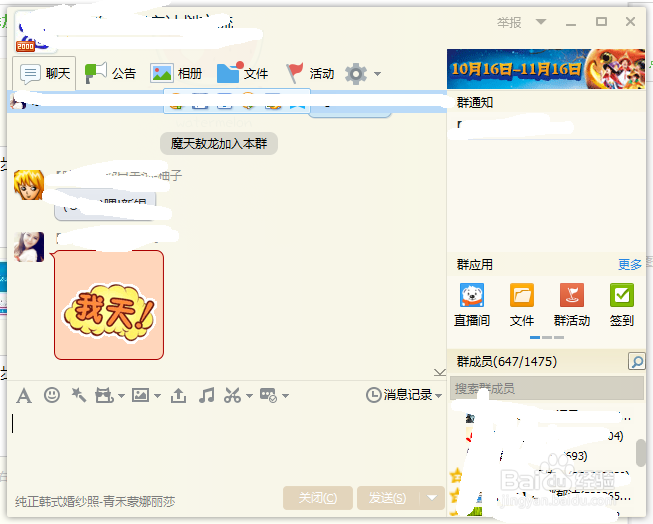Click the music note share icon

tap(206, 395)
